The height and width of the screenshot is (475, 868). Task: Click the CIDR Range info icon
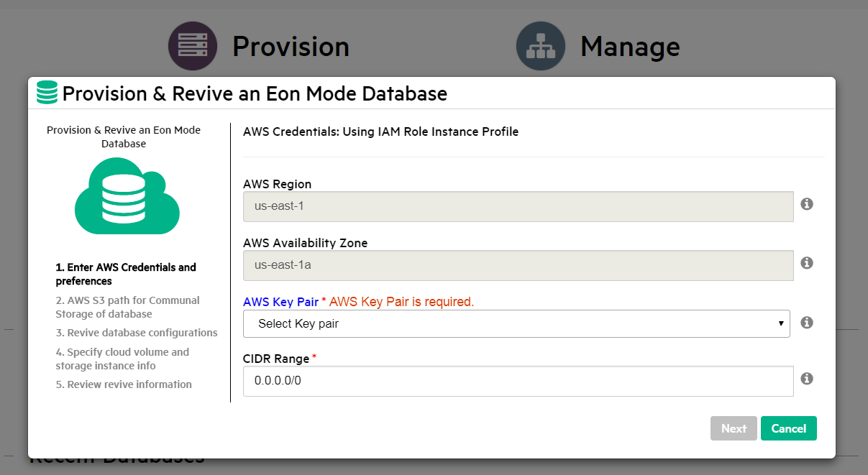click(x=807, y=379)
